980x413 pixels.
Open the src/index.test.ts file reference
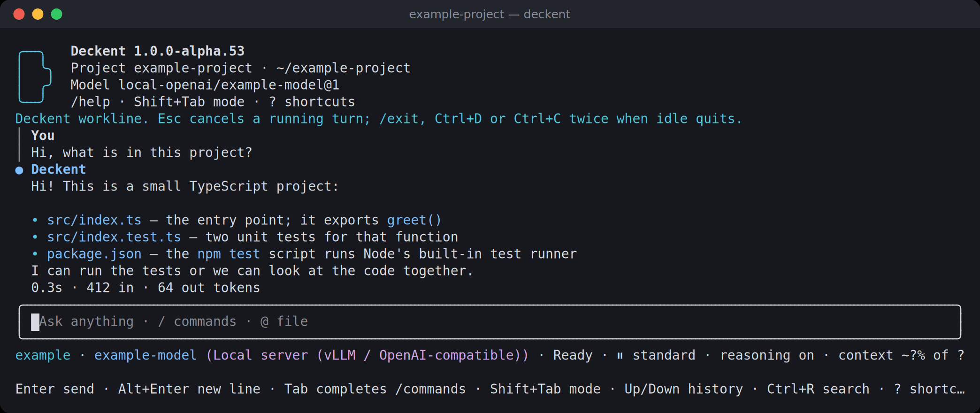pyautogui.click(x=114, y=237)
